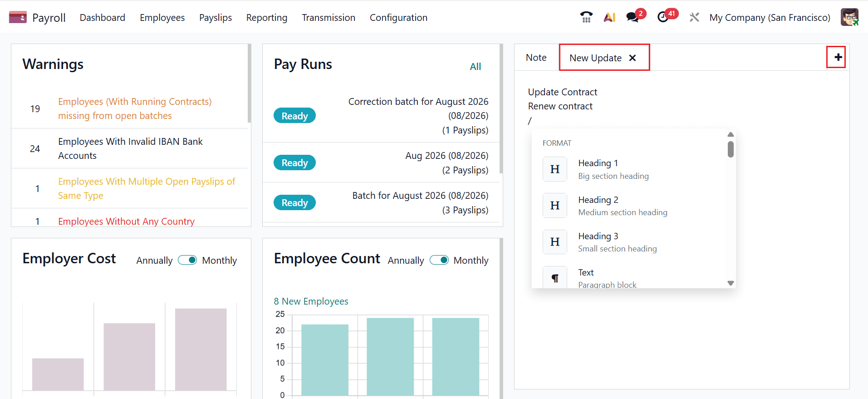Open All pay runs link
This screenshot has height=399, width=868.
coord(475,67)
